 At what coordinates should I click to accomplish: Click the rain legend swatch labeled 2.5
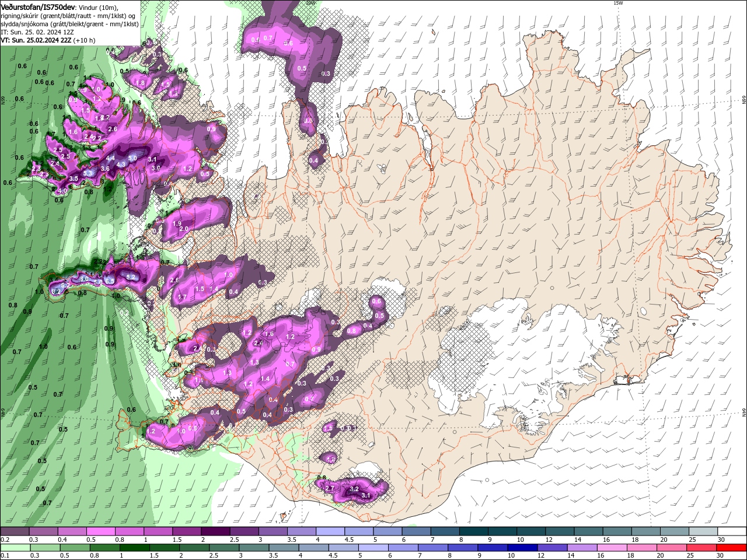pos(225,548)
